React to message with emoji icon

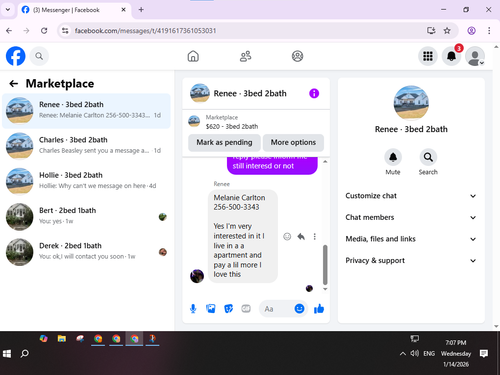[x=287, y=236]
